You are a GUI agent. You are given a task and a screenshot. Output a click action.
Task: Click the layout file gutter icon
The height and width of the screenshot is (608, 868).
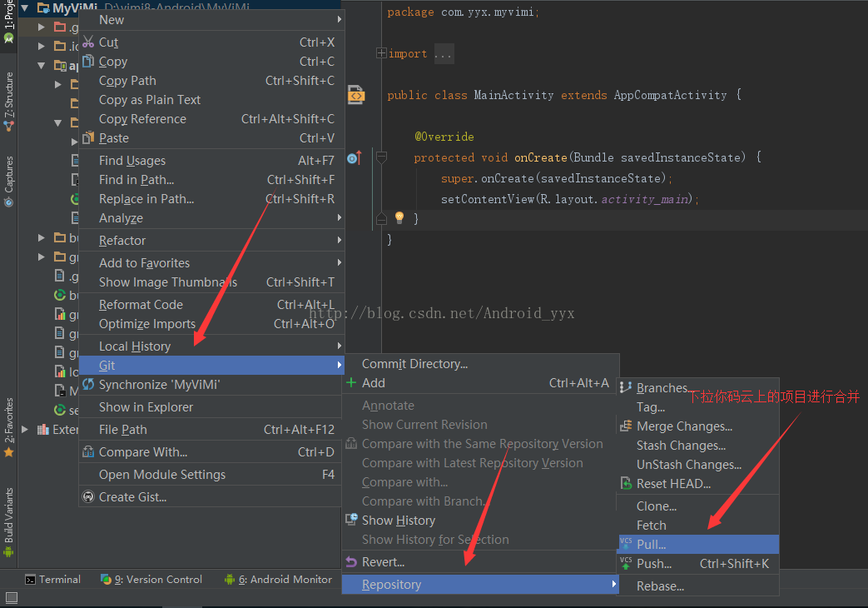356,95
